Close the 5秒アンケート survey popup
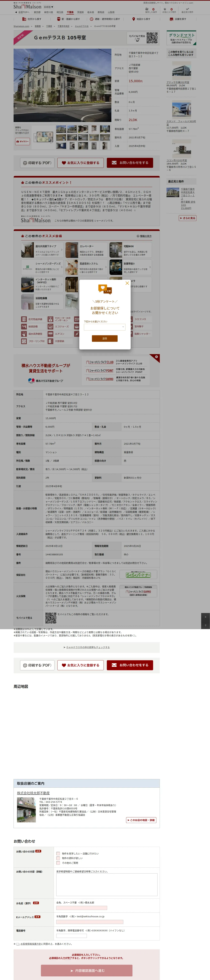This screenshot has width=210, height=980. click(x=127, y=283)
